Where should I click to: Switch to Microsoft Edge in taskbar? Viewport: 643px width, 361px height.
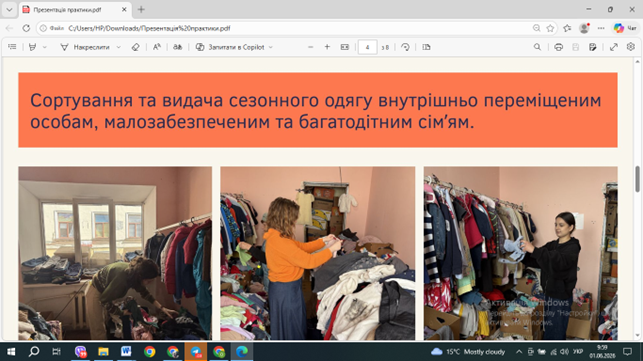(x=242, y=352)
